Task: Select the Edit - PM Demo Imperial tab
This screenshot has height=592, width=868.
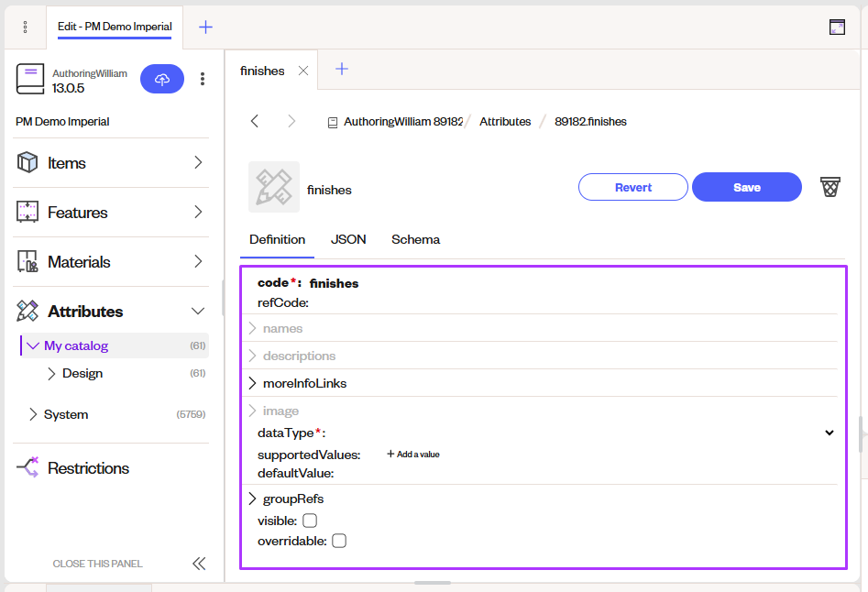Action: coord(115,27)
